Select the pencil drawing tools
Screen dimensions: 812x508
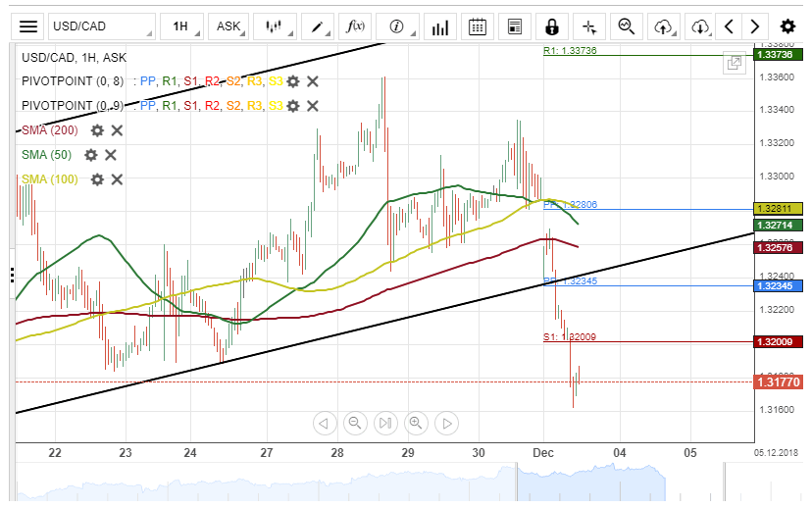point(320,26)
